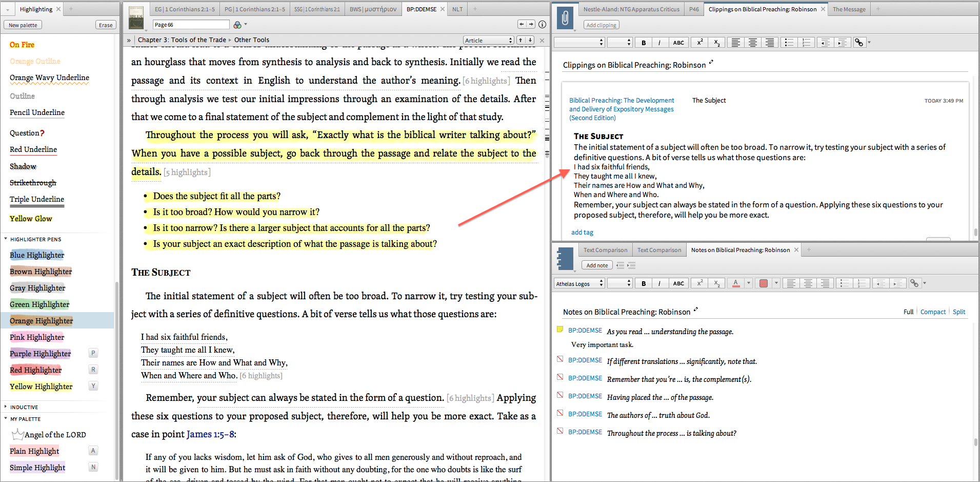Viewport: 980px width, 482px height.
Task: Open the Biblical Preaching book cover menu
Action: [136, 17]
